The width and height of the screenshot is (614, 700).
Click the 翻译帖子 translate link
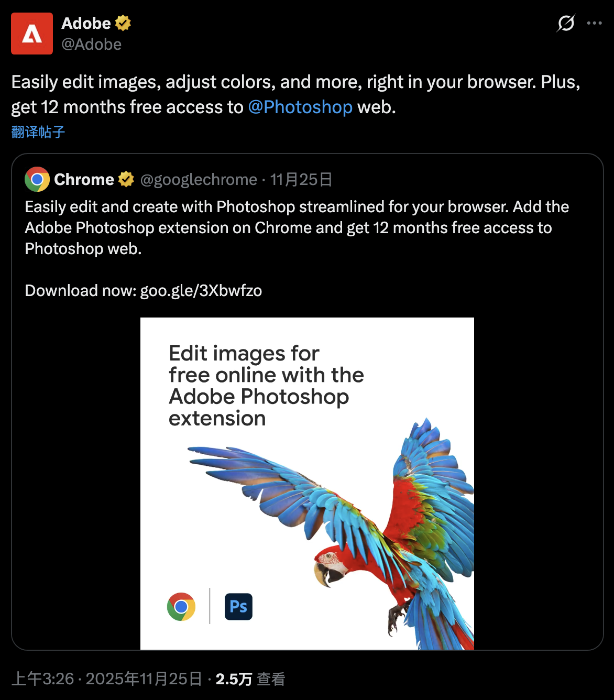click(x=38, y=132)
